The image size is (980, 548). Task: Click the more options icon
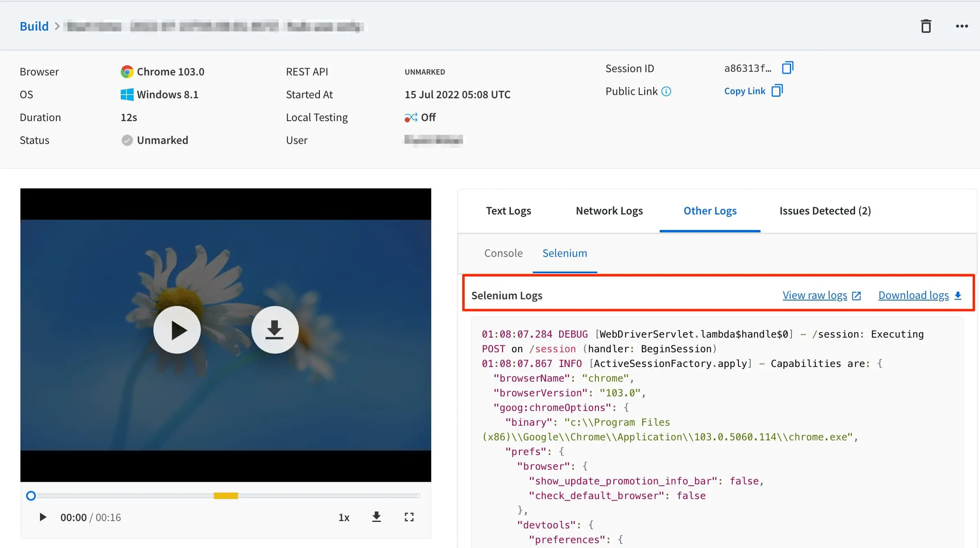[962, 26]
